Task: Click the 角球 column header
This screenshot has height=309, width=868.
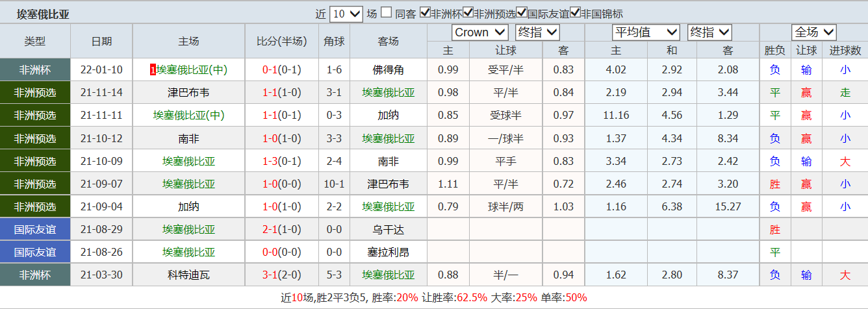Action: [334, 42]
